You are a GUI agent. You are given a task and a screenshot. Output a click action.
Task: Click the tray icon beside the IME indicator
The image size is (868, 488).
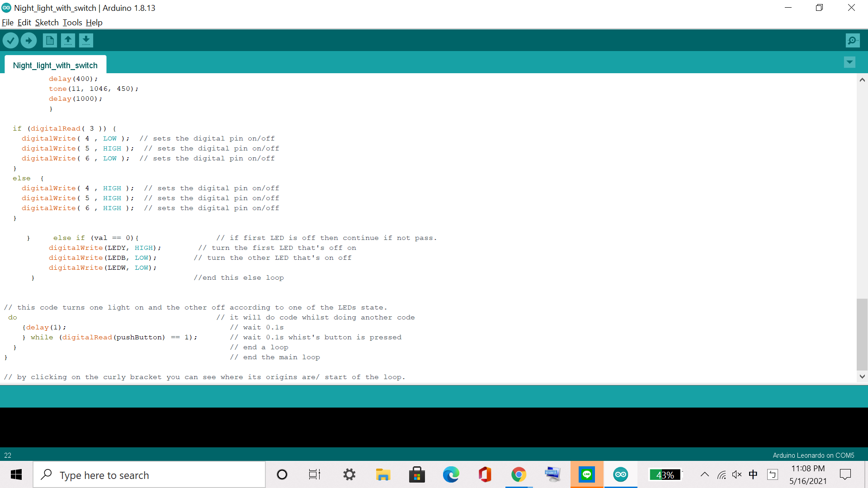[x=773, y=474]
